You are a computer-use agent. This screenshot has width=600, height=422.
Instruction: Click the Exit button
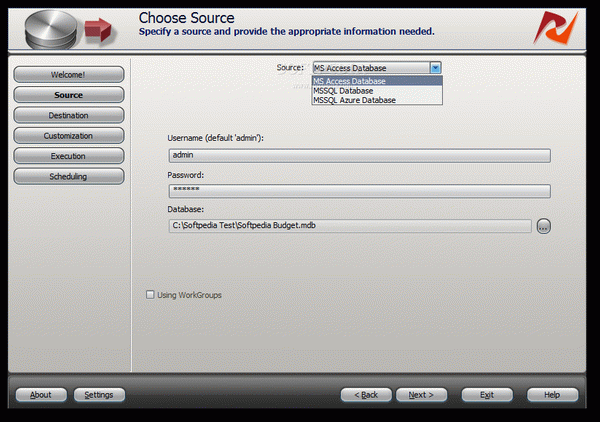(x=487, y=395)
